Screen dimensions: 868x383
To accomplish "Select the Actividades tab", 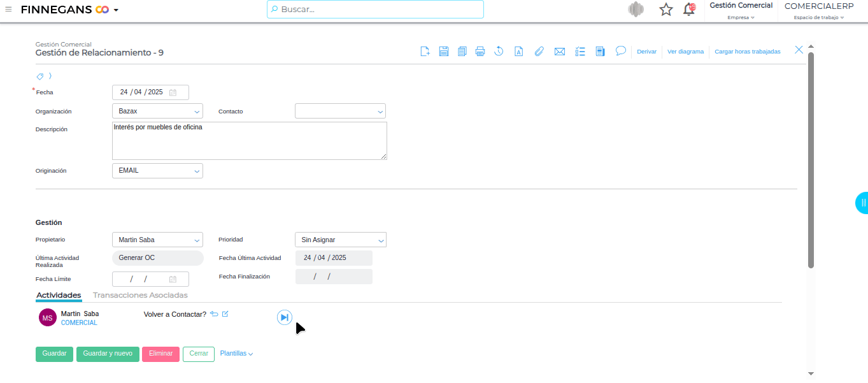I will point(59,295).
